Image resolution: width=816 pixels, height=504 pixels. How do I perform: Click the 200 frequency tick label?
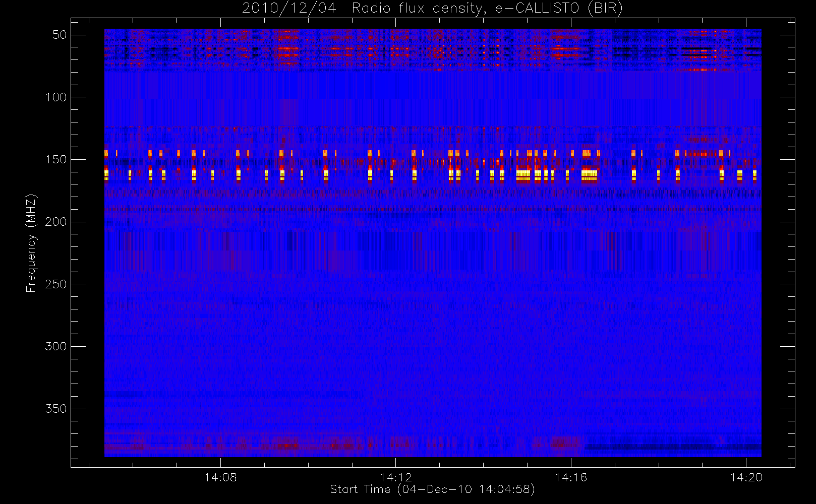coord(56,222)
